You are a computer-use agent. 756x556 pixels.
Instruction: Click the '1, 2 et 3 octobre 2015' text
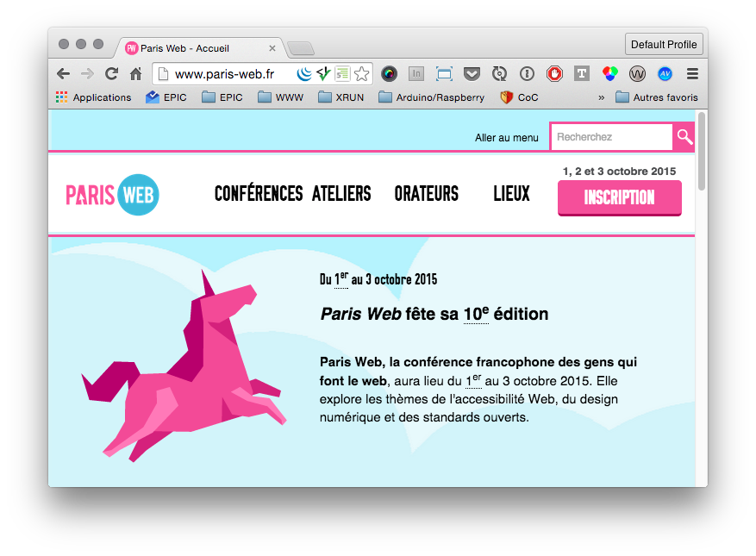[x=619, y=172]
